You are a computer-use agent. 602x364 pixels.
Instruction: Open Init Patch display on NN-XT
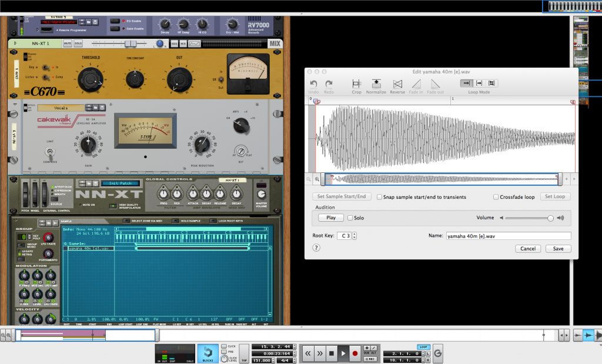point(120,183)
